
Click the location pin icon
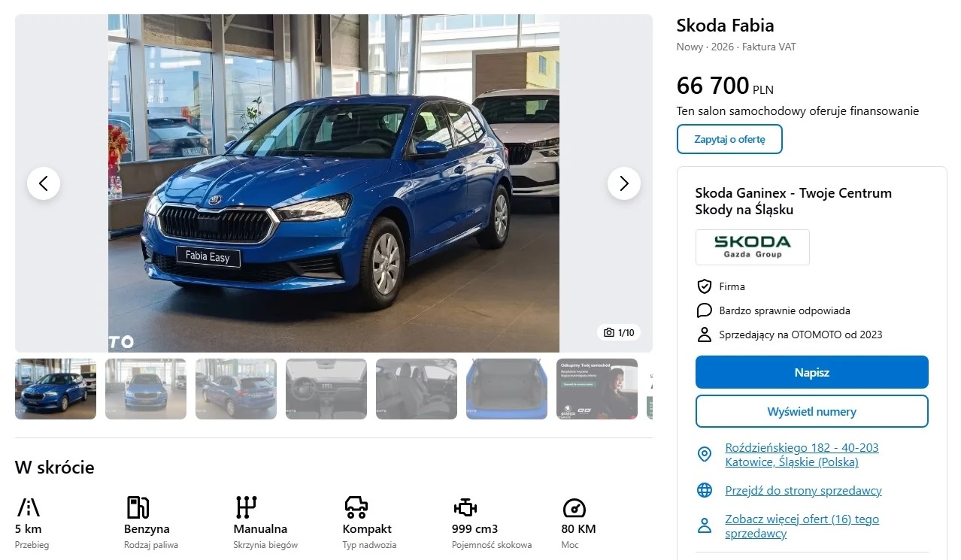click(705, 454)
